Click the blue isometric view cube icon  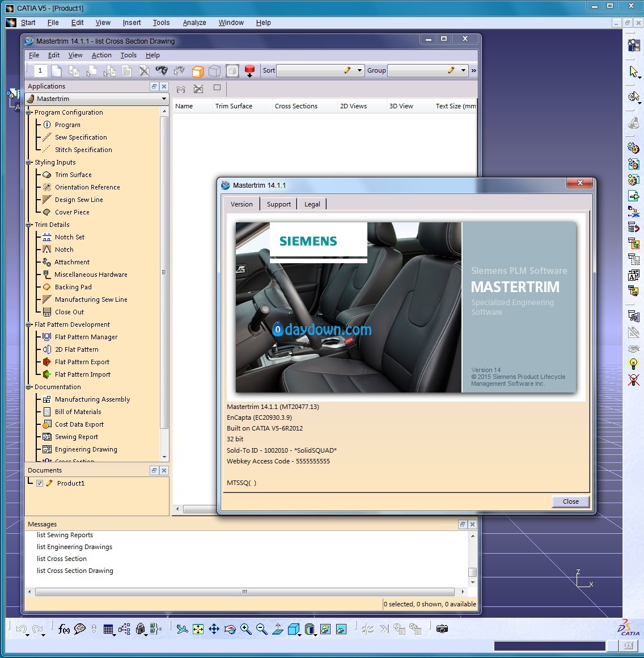coord(294,629)
